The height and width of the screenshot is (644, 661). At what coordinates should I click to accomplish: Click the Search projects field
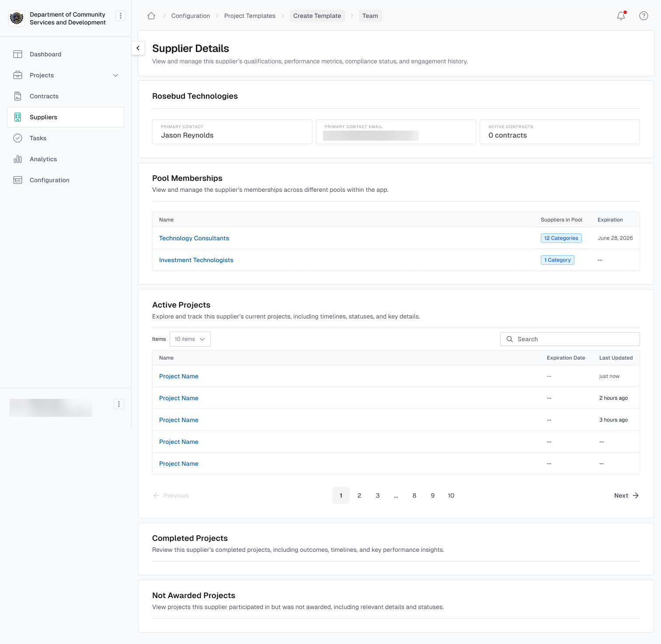coord(570,339)
